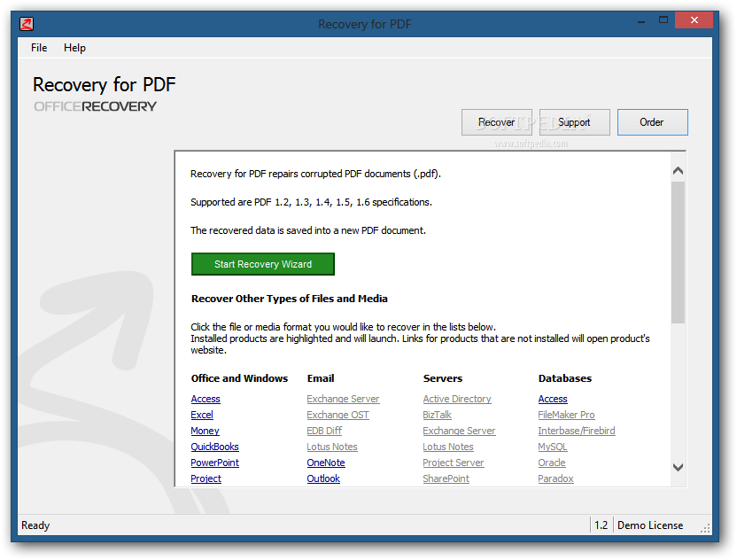Viewport: 737px width, 560px height.
Task: Open Lotus Notes link under Email
Action: pyautogui.click(x=332, y=447)
